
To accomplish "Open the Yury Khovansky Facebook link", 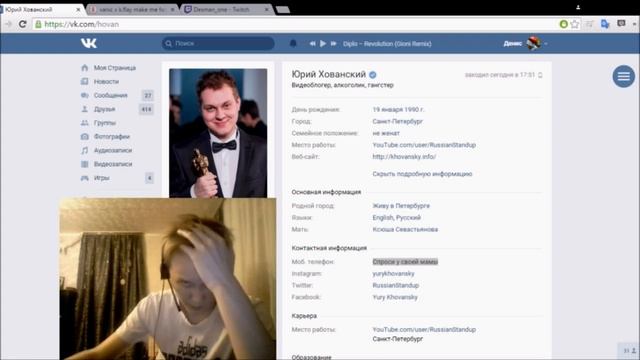I will coord(395,297).
